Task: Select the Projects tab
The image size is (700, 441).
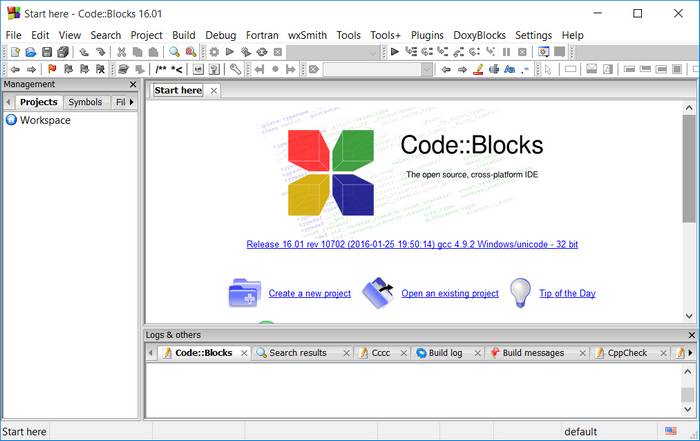Action: pos(39,102)
